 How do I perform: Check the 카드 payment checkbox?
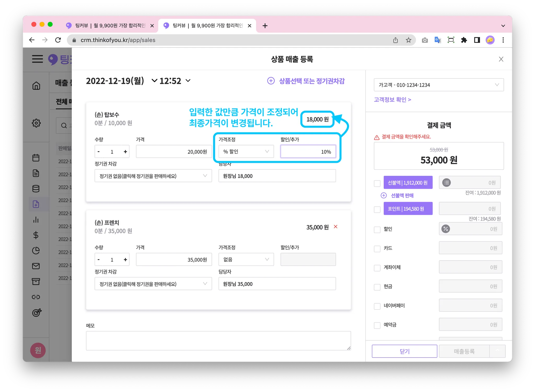click(377, 249)
